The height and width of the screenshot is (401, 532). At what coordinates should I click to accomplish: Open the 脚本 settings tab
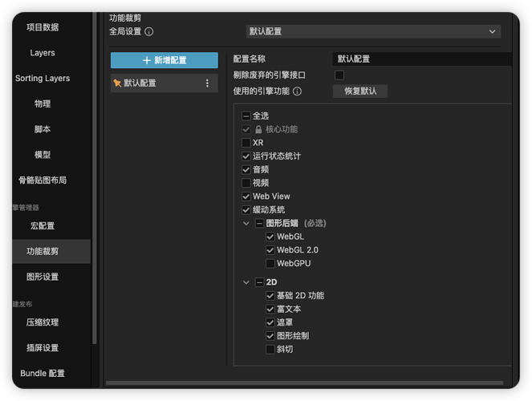[x=43, y=129]
